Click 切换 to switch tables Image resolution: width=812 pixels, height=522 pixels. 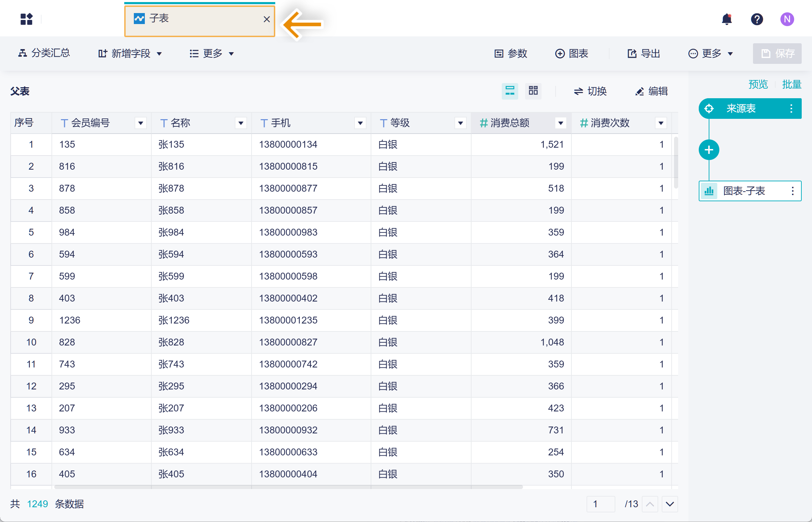[x=590, y=91]
